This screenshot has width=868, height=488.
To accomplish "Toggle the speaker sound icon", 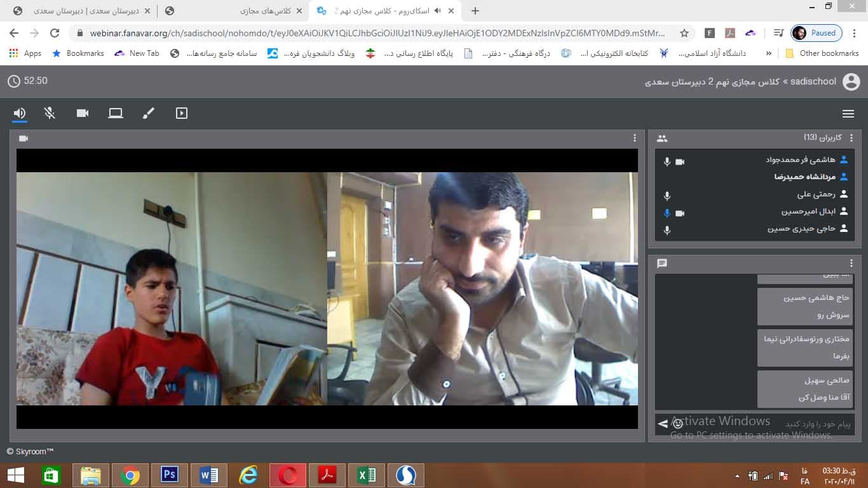I will [20, 113].
